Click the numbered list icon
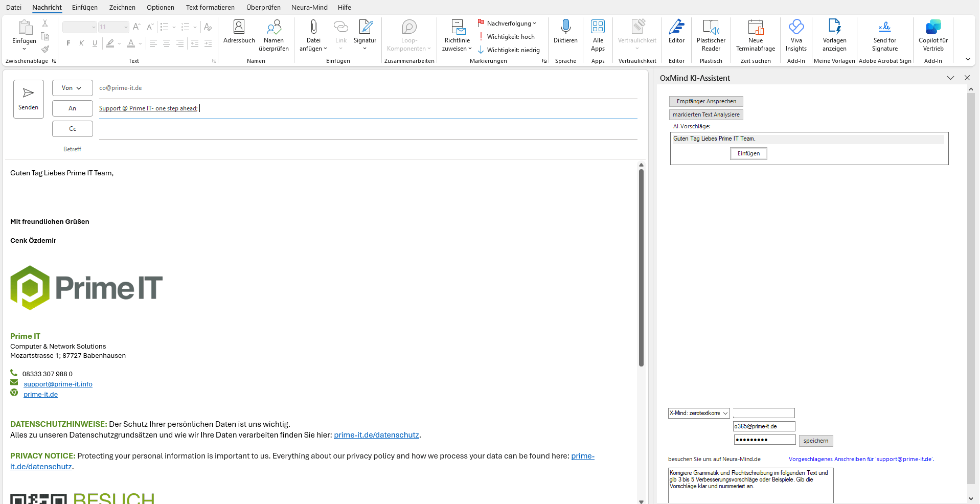The image size is (980, 504). click(185, 27)
